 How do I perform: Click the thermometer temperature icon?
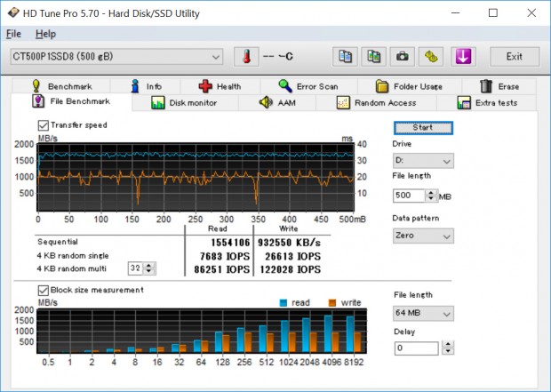tap(247, 57)
